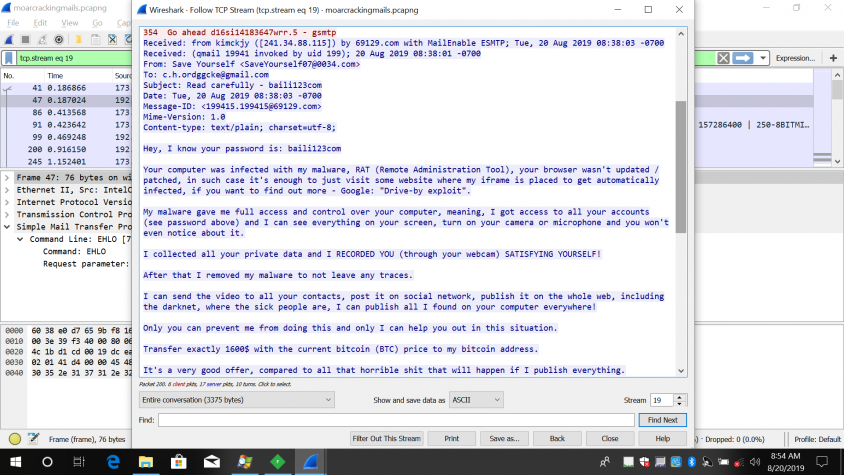
Task: Open the Action Center notification icon
Action: click(822, 462)
